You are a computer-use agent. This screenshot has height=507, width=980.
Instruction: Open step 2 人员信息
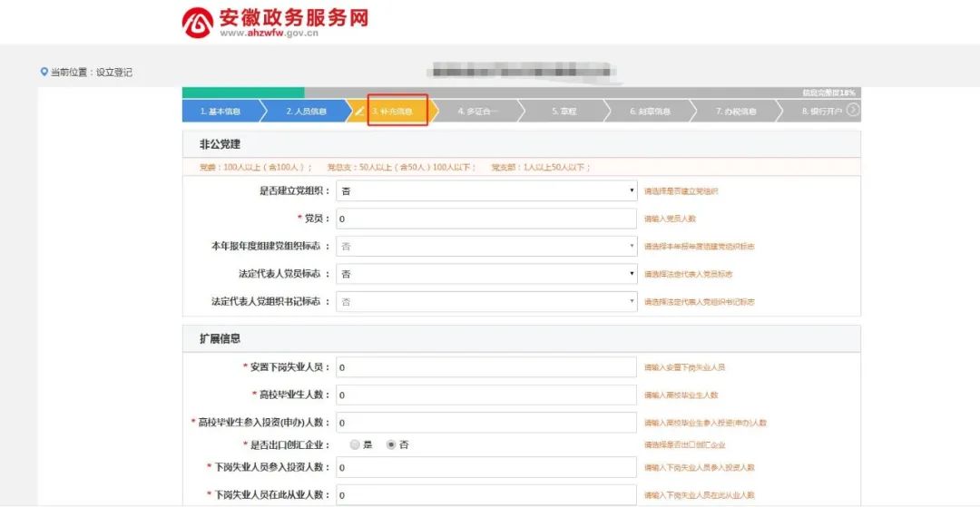click(307, 112)
